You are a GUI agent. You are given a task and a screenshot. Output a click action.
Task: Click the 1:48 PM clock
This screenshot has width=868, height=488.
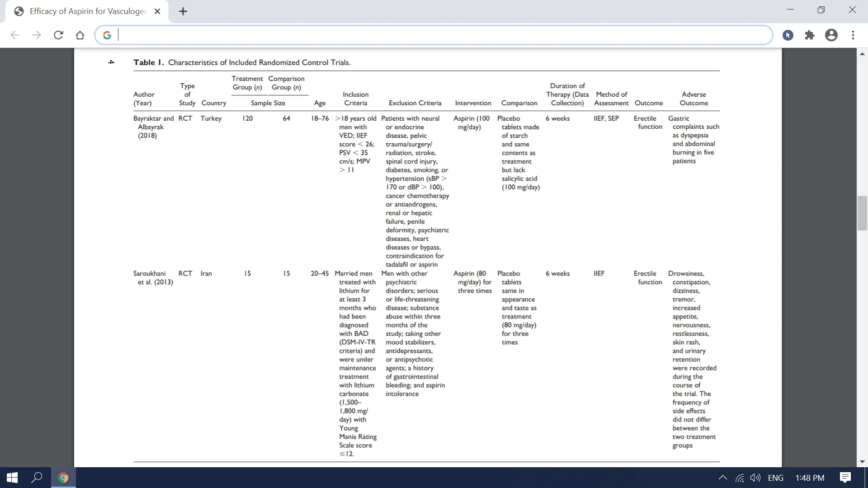tap(810, 478)
